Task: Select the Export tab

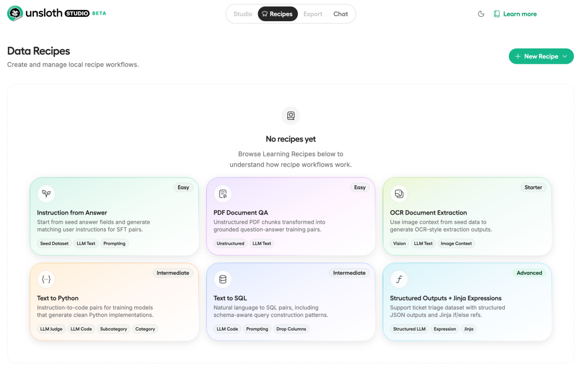Action: coord(313,14)
